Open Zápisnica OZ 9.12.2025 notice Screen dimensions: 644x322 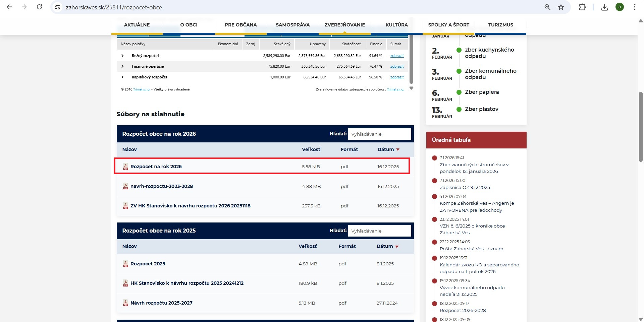click(465, 187)
